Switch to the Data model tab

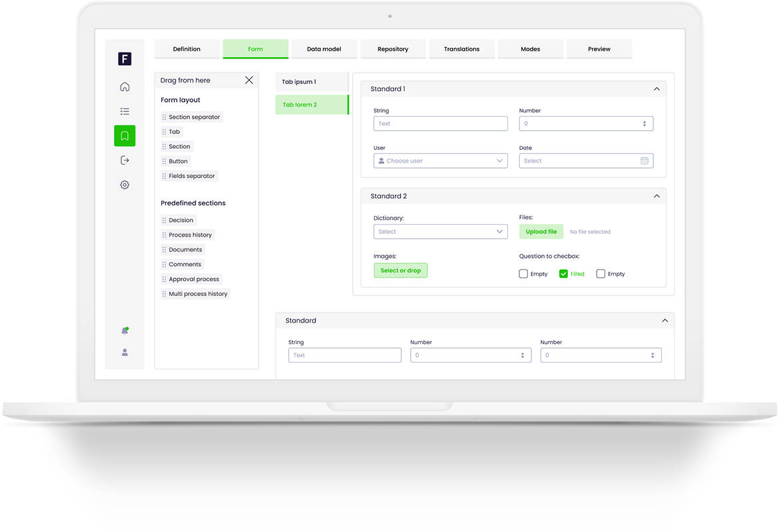(324, 49)
